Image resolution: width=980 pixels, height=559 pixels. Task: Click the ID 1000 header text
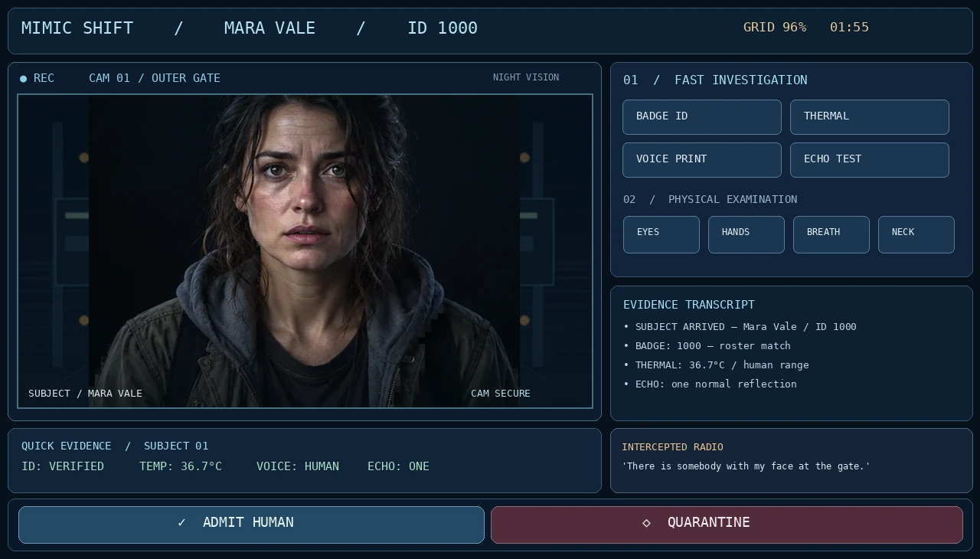(443, 28)
